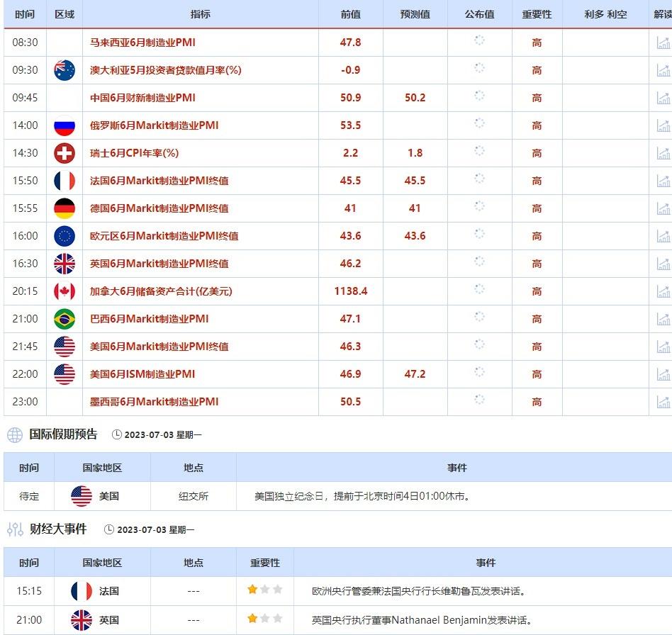Click the 高 importance label for 巴西 PMI row
Viewport: 672px width, 635px height.
pos(537,319)
